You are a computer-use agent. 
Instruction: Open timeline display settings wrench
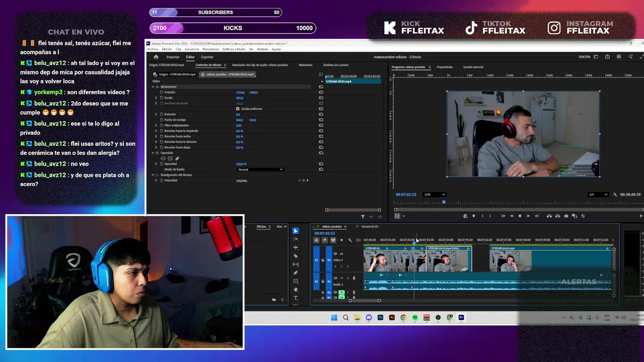coord(350,240)
